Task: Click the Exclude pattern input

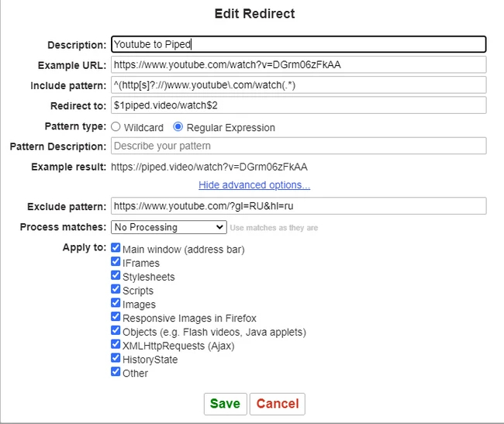Action: [x=299, y=206]
